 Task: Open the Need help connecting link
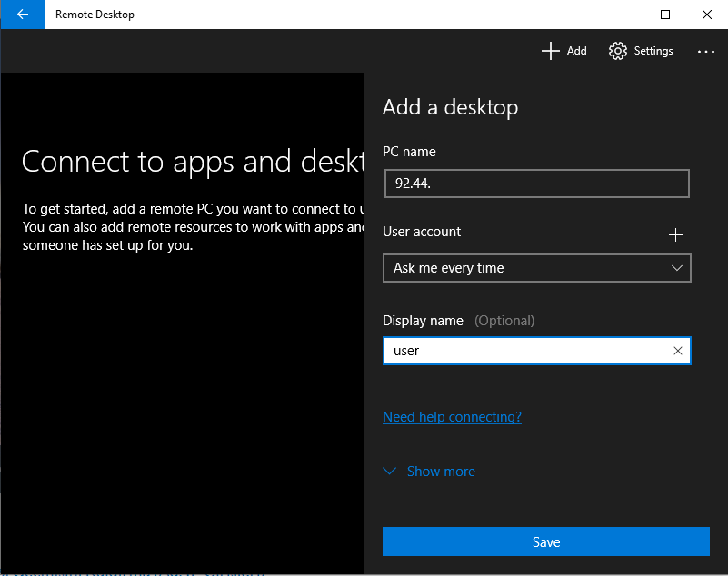[x=452, y=416]
